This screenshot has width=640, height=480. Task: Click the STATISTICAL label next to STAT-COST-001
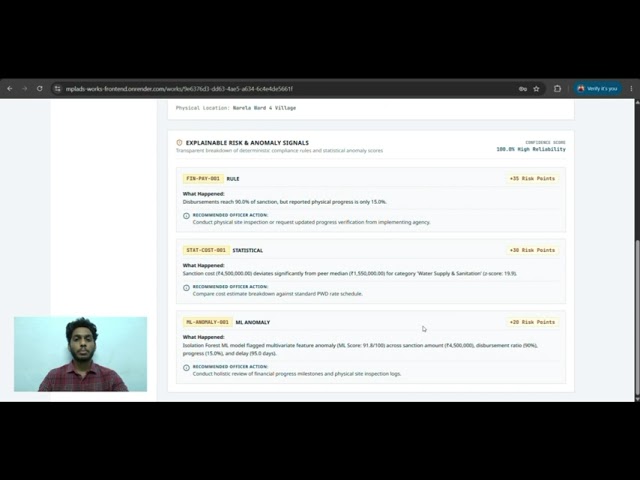click(x=248, y=251)
